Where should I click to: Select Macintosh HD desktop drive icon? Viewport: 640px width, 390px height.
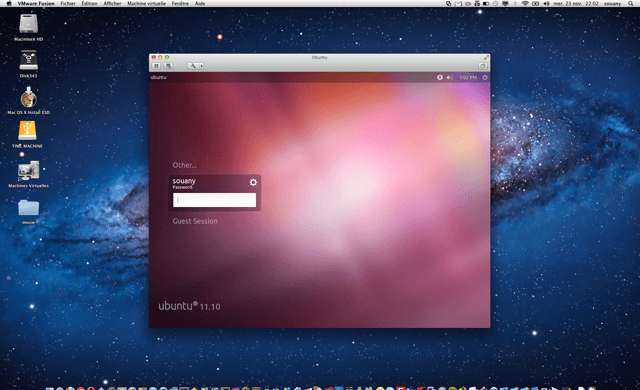pos(29,24)
